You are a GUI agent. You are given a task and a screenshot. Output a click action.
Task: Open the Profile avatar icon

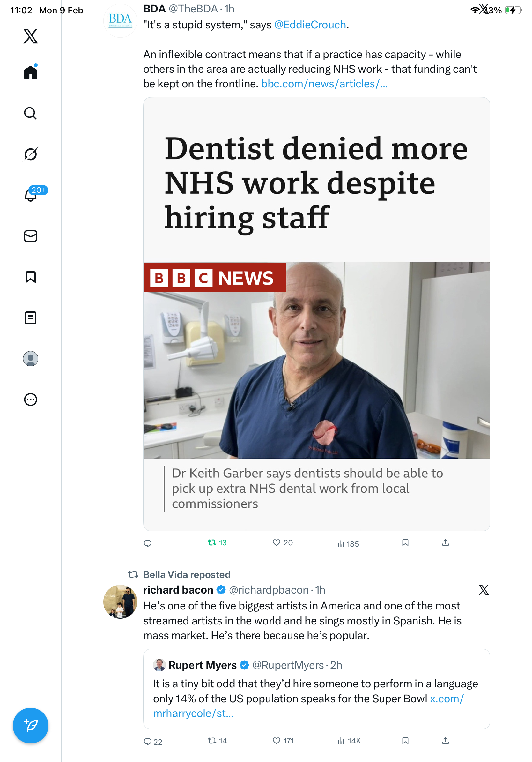tap(31, 358)
